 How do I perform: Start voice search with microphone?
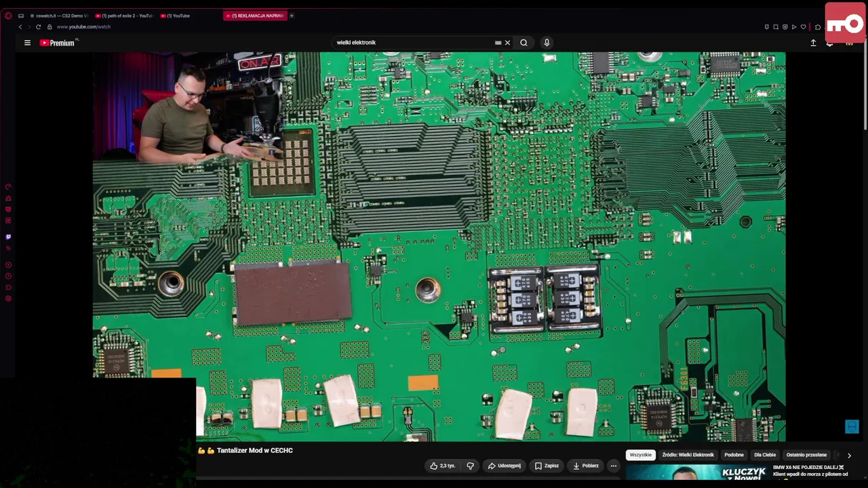(x=547, y=43)
